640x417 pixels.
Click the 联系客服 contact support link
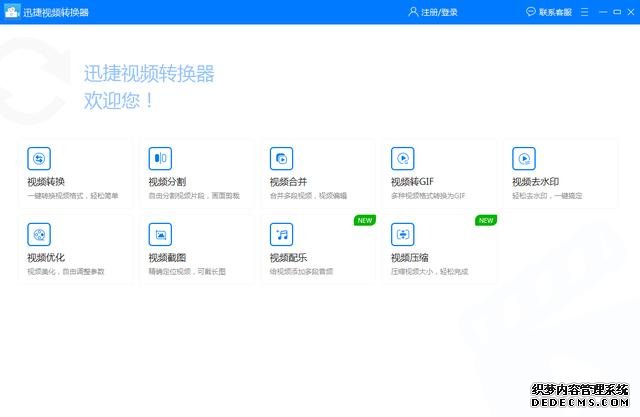click(555, 12)
